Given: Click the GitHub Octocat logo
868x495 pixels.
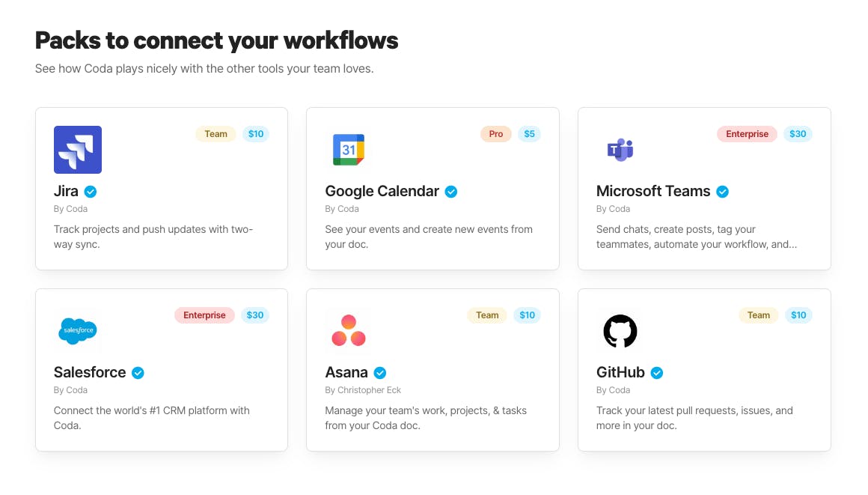Looking at the screenshot, I should (x=620, y=330).
